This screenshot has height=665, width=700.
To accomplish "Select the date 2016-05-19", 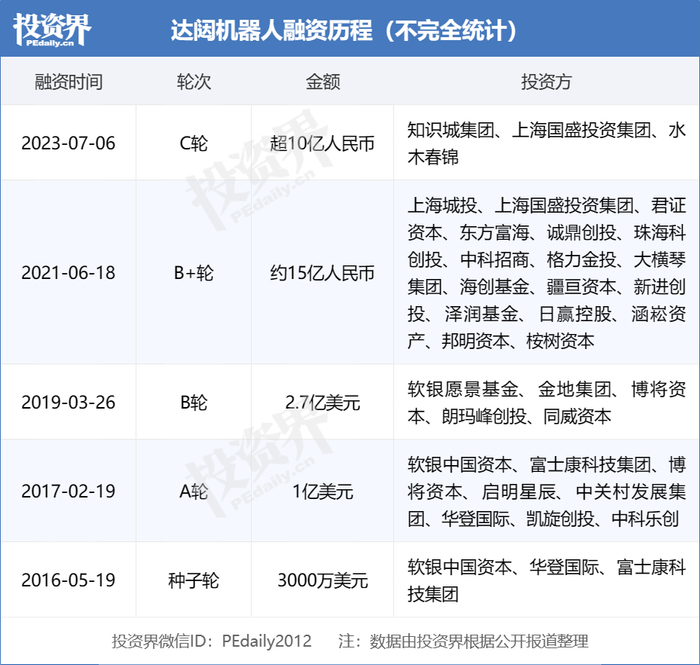I will (x=68, y=580).
